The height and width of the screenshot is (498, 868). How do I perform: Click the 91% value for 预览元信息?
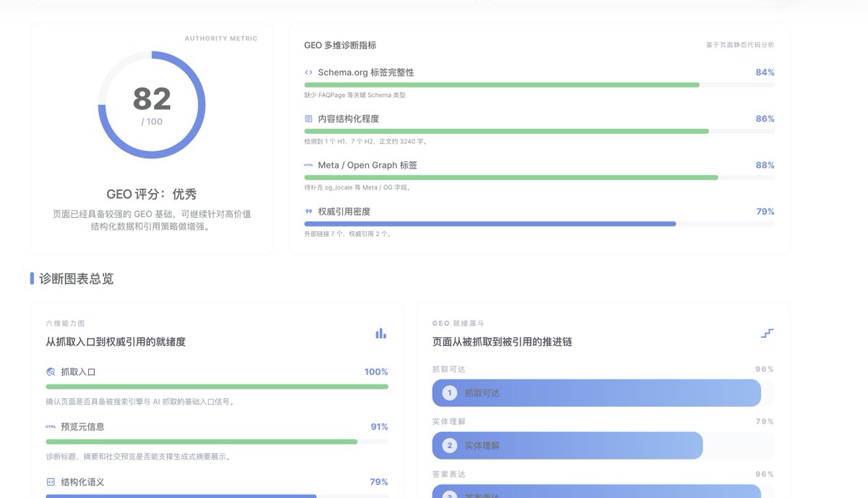379,427
